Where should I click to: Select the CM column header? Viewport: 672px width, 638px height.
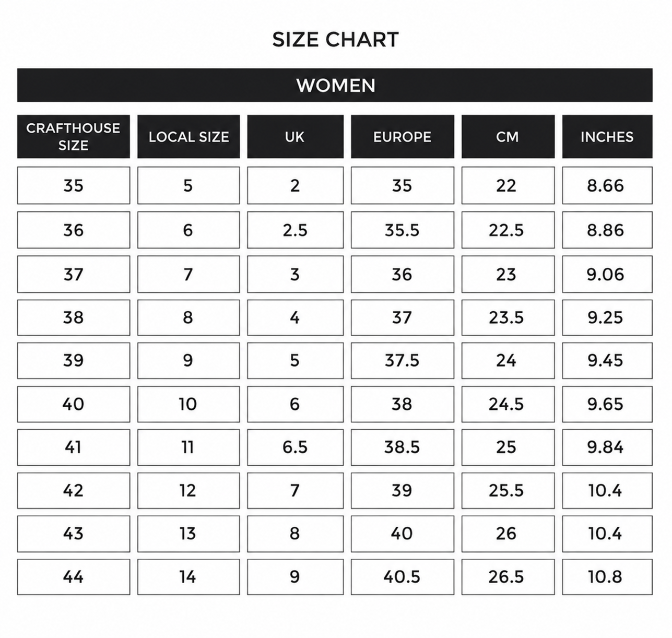[508, 137]
